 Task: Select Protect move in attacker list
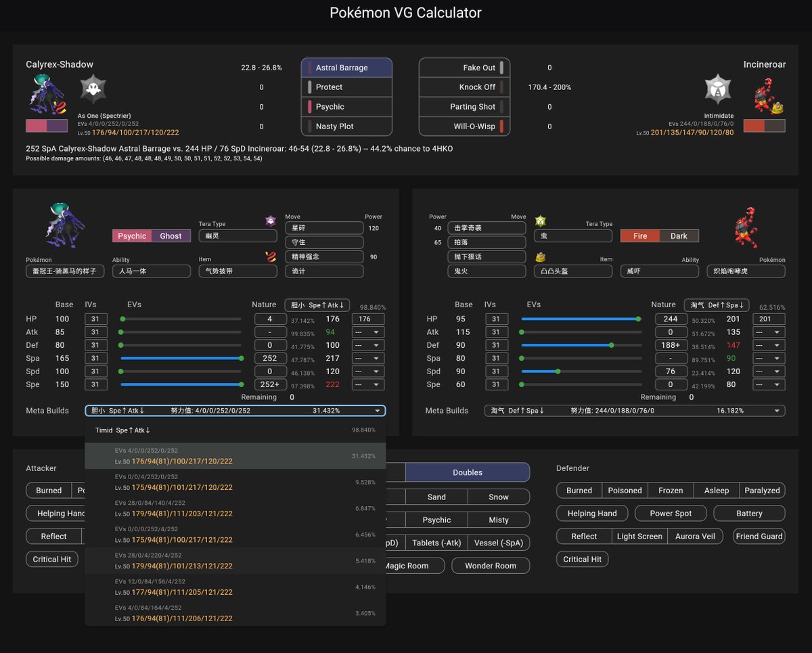(x=346, y=87)
